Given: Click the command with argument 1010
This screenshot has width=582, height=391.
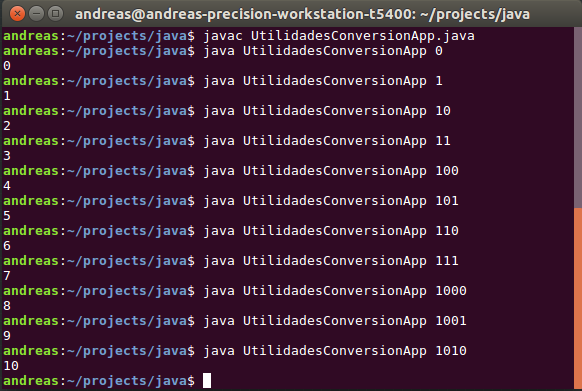Looking at the screenshot, I should point(335,351).
